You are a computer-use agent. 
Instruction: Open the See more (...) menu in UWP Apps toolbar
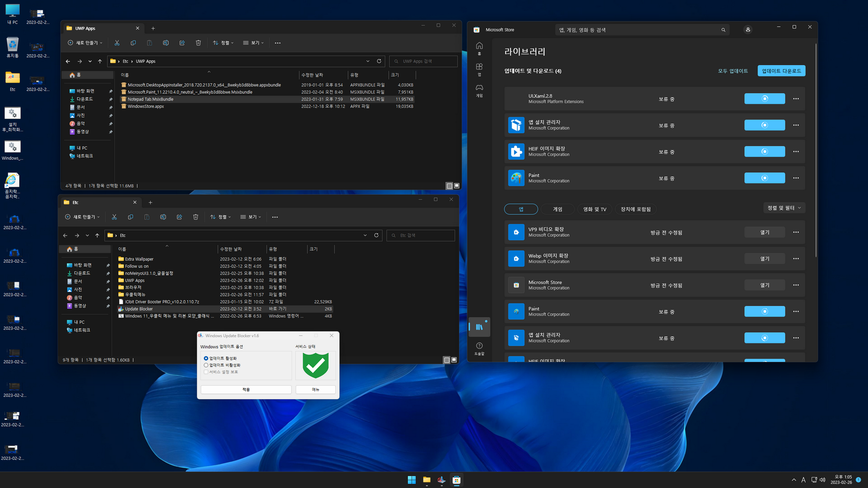coord(278,43)
